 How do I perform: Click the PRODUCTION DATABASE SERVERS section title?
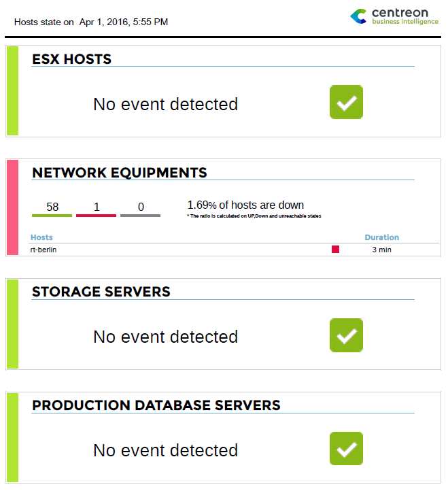coord(156,405)
